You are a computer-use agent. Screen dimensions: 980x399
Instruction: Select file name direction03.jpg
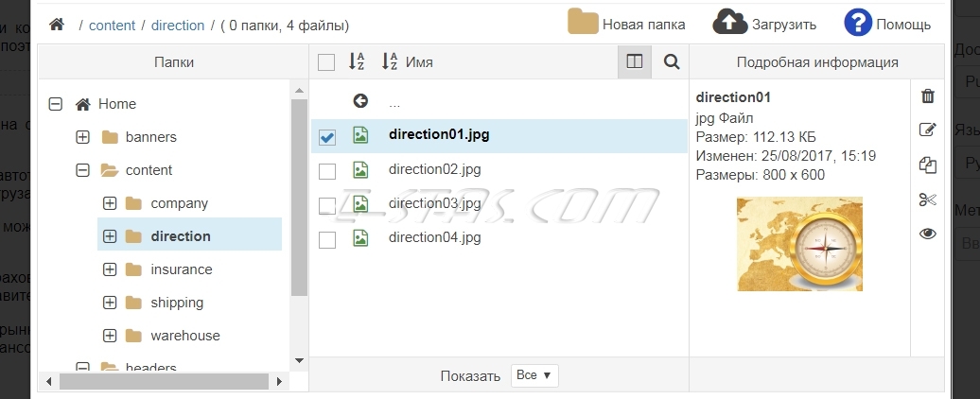435,203
